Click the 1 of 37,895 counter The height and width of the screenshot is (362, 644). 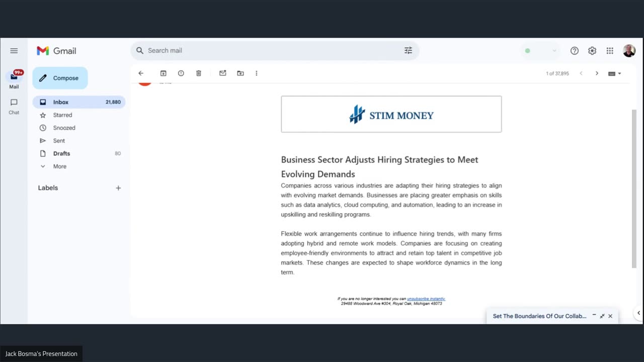557,73
